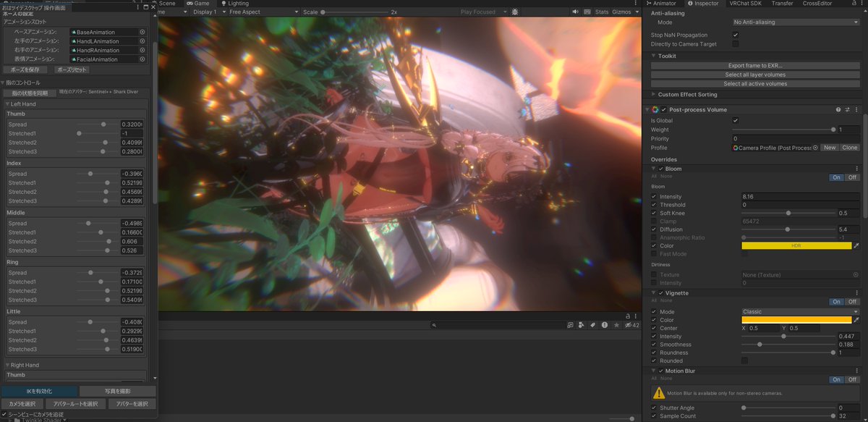Click the HandLAnimation object picker circle icon
The width and height of the screenshot is (868, 422).
pyautogui.click(x=142, y=41)
